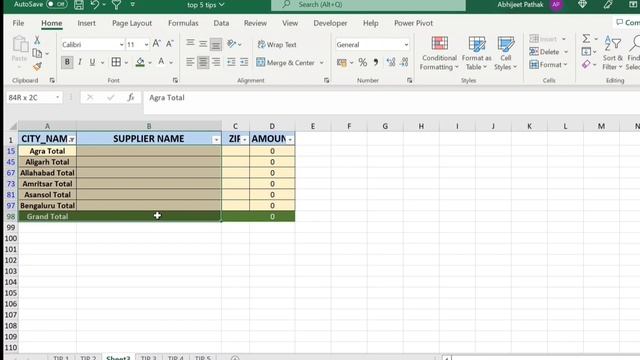The width and height of the screenshot is (640, 360).
Task: Click the Undo arrow icon
Action: 95,4
